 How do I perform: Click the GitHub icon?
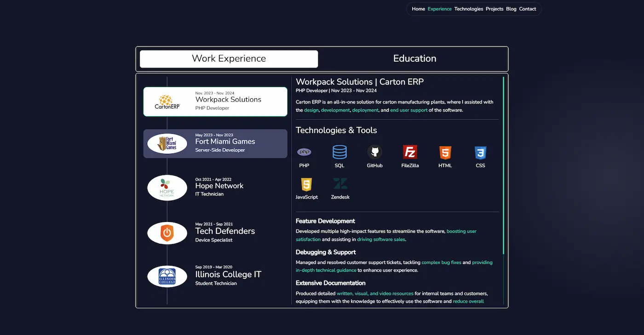tap(374, 152)
